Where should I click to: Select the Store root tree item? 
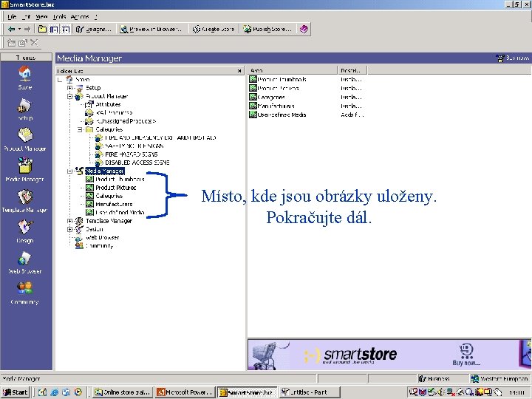click(83, 80)
